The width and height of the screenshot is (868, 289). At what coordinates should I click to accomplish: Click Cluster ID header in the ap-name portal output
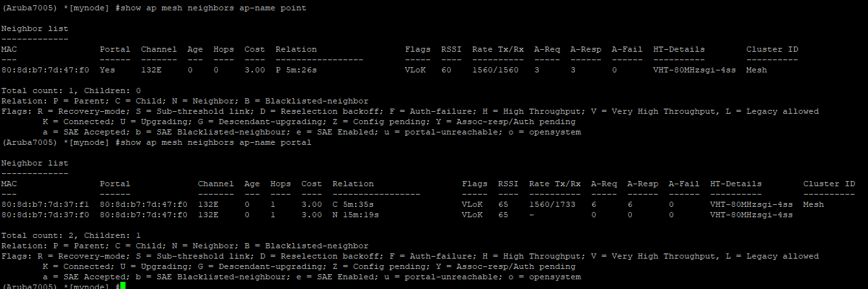[x=829, y=184]
